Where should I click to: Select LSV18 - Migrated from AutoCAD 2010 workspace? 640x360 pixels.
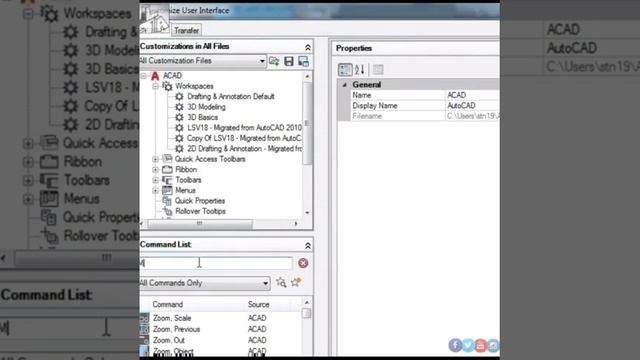point(244,128)
